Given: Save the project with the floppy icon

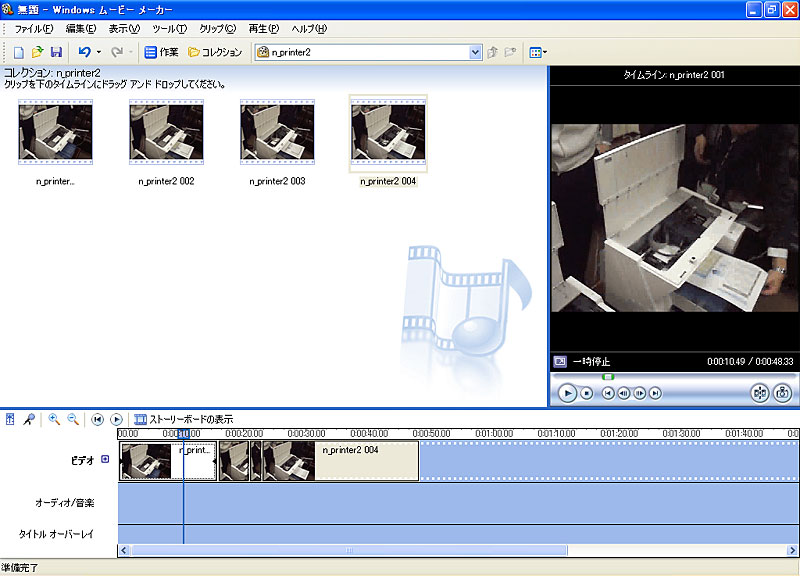Looking at the screenshot, I should (x=56, y=52).
